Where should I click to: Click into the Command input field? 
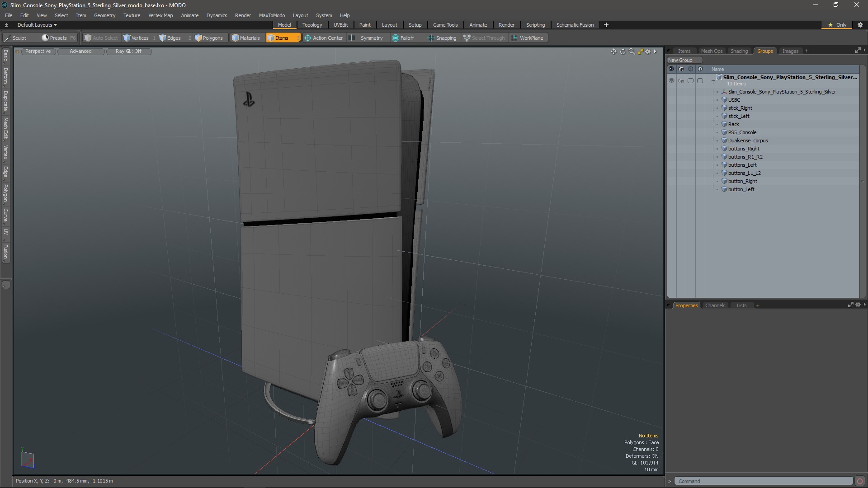[764, 481]
